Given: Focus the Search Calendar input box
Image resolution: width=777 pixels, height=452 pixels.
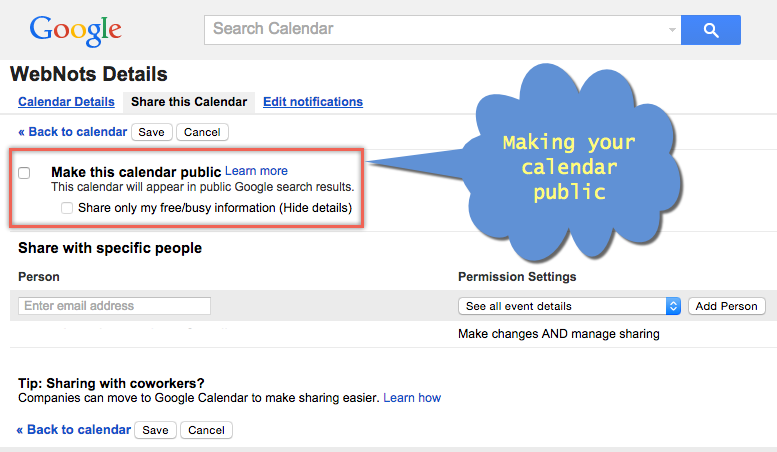Looking at the screenshot, I should 435,30.
